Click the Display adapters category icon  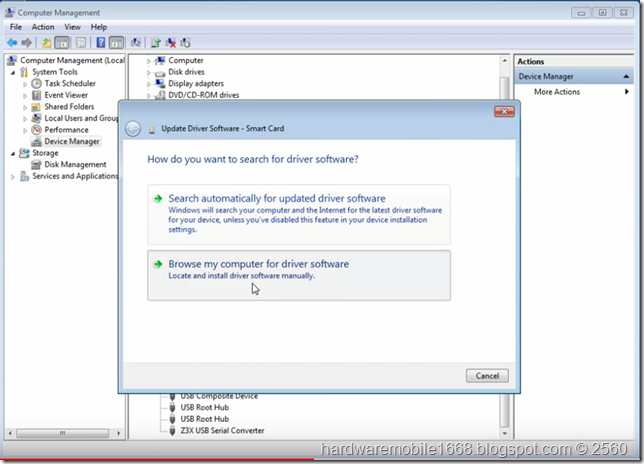click(160, 83)
